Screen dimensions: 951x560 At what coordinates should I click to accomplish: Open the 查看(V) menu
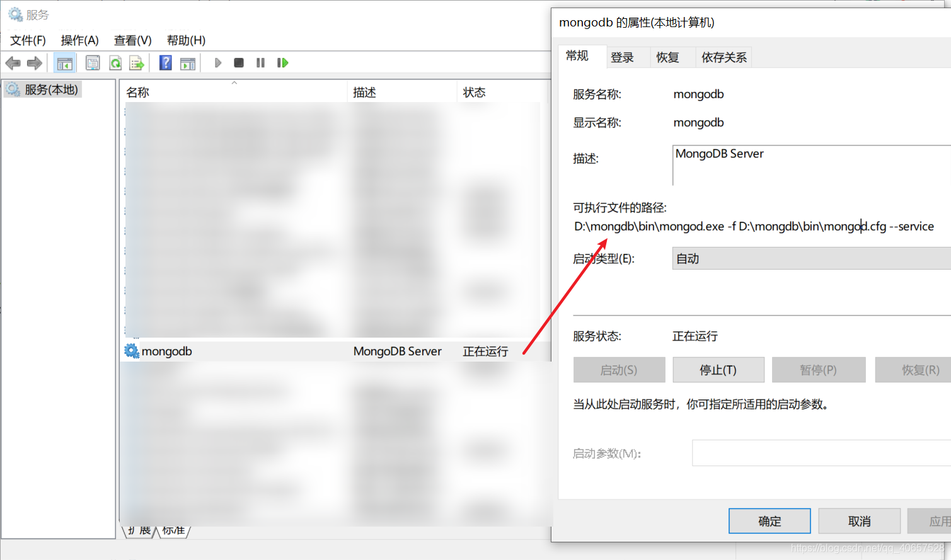[132, 40]
